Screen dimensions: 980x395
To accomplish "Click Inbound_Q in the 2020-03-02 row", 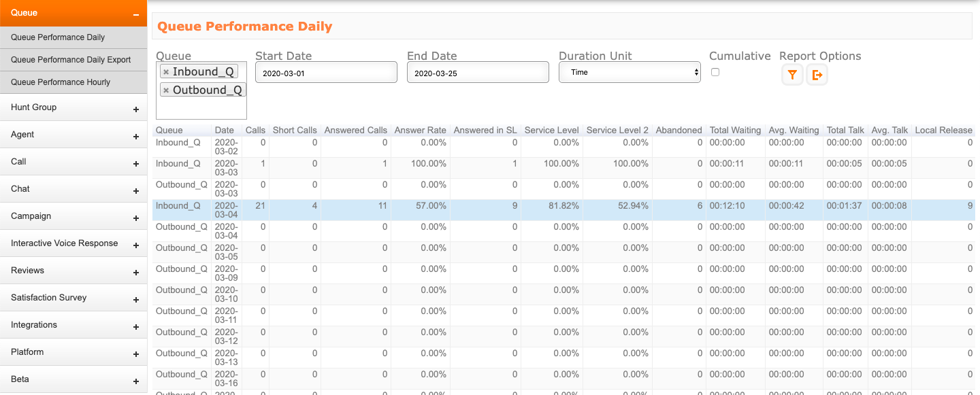I will (x=178, y=143).
